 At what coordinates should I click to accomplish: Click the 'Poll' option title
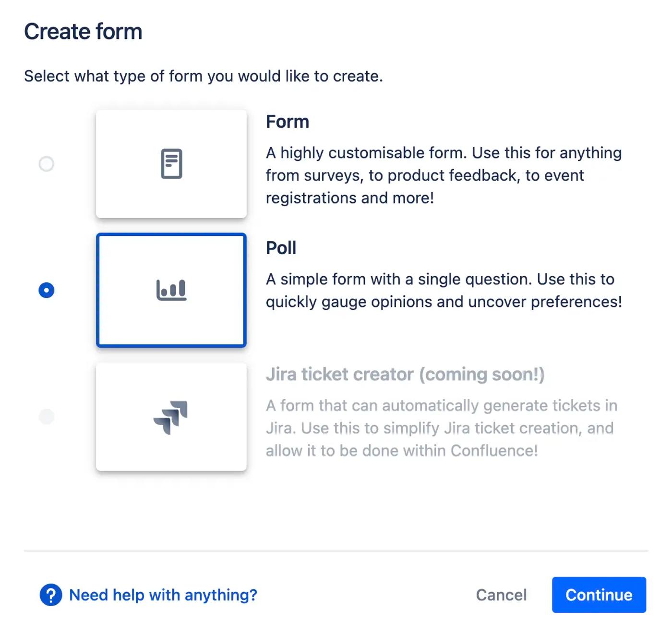[x=281, y=248]
